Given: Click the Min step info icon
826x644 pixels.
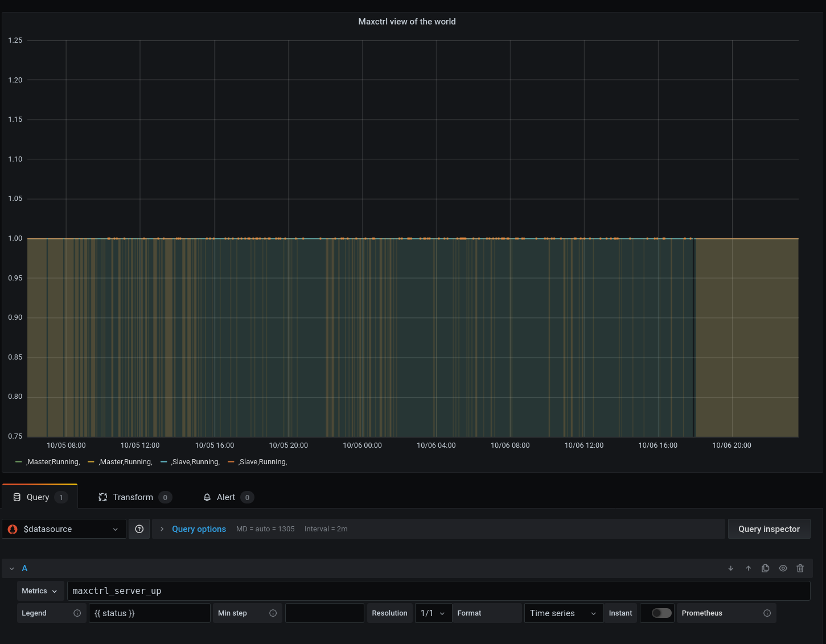Looking at the screenshot, I should coord(273,613).
